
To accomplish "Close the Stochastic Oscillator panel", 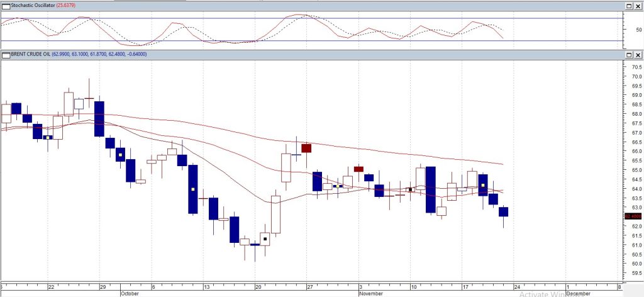I will pyautogui.click(x=638, y=6).
